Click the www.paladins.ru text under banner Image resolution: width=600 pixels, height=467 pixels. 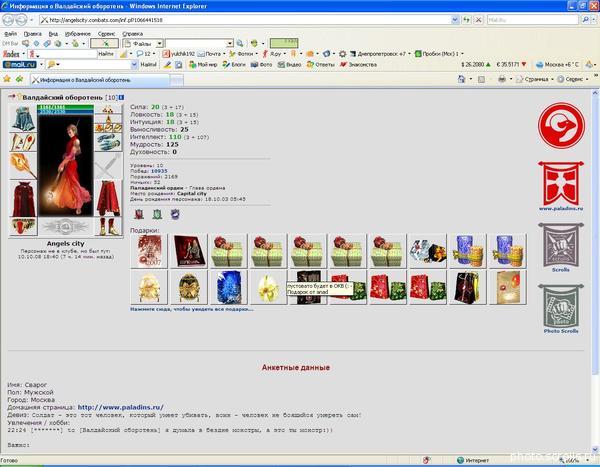point(561,209)
